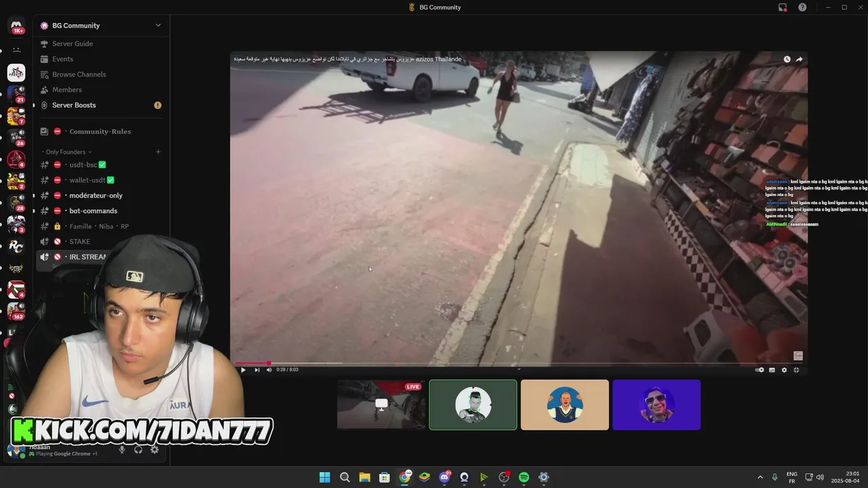Open the server with badge 26
Screen dimensions: 868x488
point(16,138)
